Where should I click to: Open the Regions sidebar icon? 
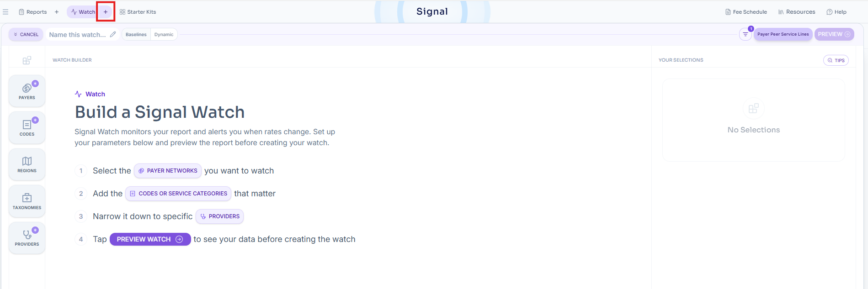click(x=27, y=164)
